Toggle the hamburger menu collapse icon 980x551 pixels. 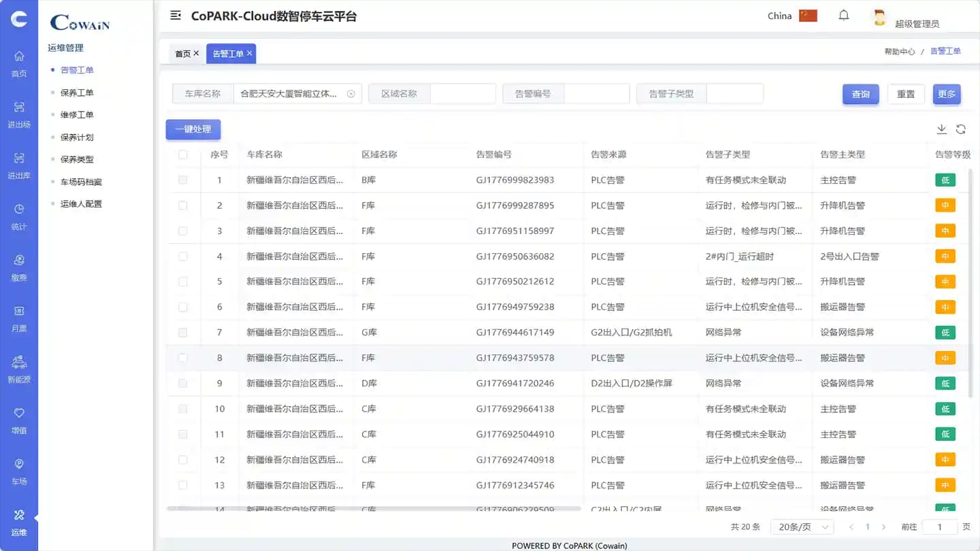pos(176,15)
